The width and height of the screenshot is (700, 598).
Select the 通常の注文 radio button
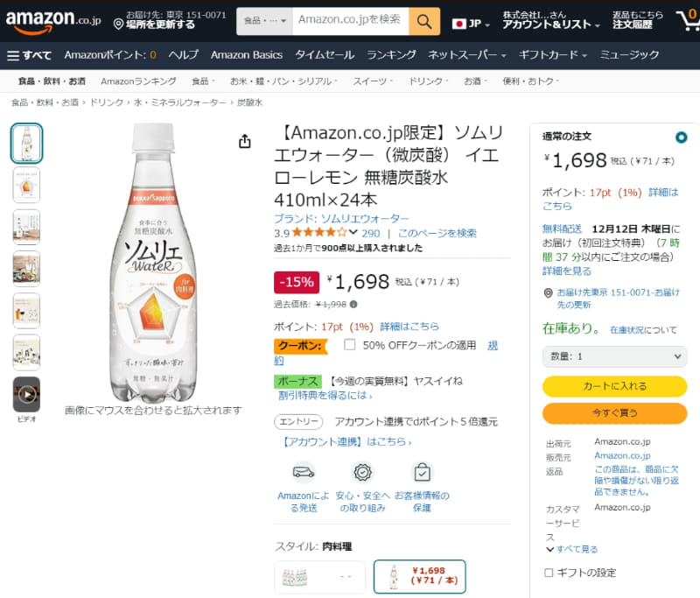[682, 137]
